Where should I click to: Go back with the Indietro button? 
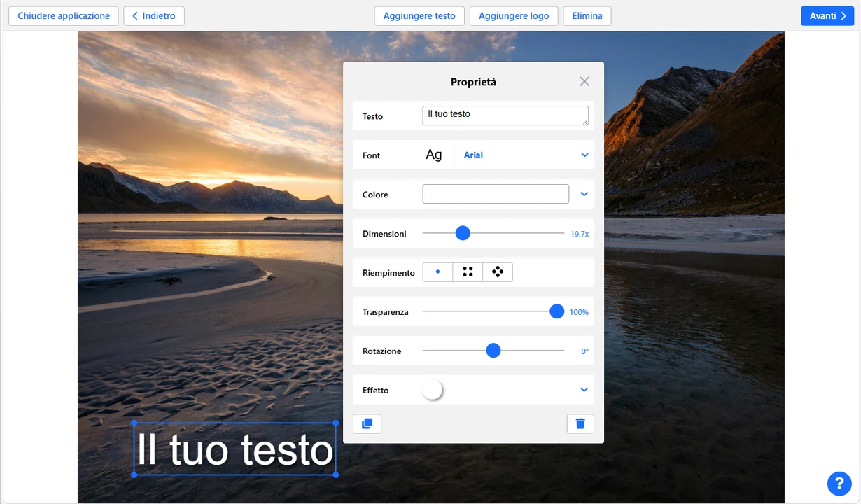[x=154, y=16]
